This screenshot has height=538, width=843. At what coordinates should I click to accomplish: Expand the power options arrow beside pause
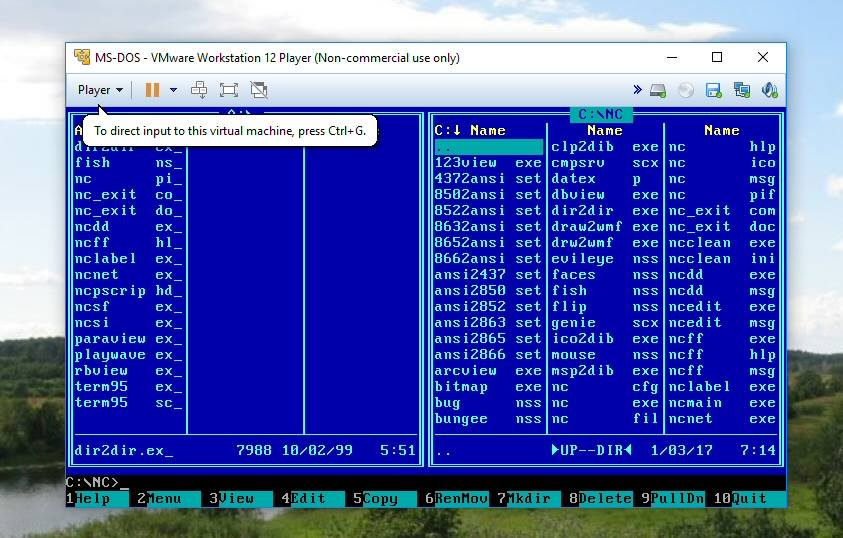(x=173, y=90)
